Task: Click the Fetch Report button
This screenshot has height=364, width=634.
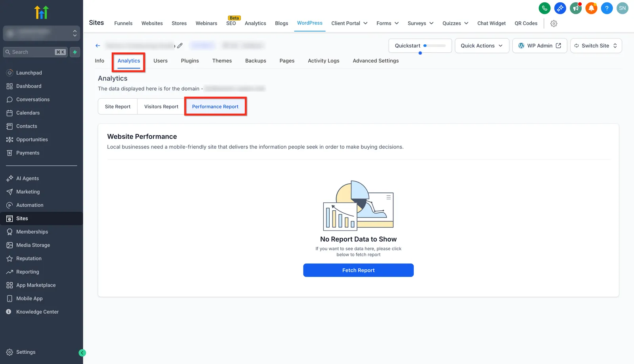Action: 358,270
